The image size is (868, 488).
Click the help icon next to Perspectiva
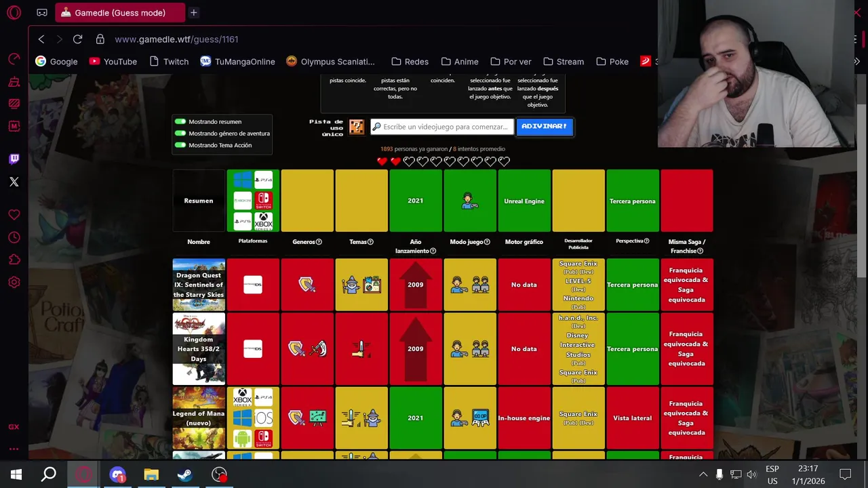point(646,241)
